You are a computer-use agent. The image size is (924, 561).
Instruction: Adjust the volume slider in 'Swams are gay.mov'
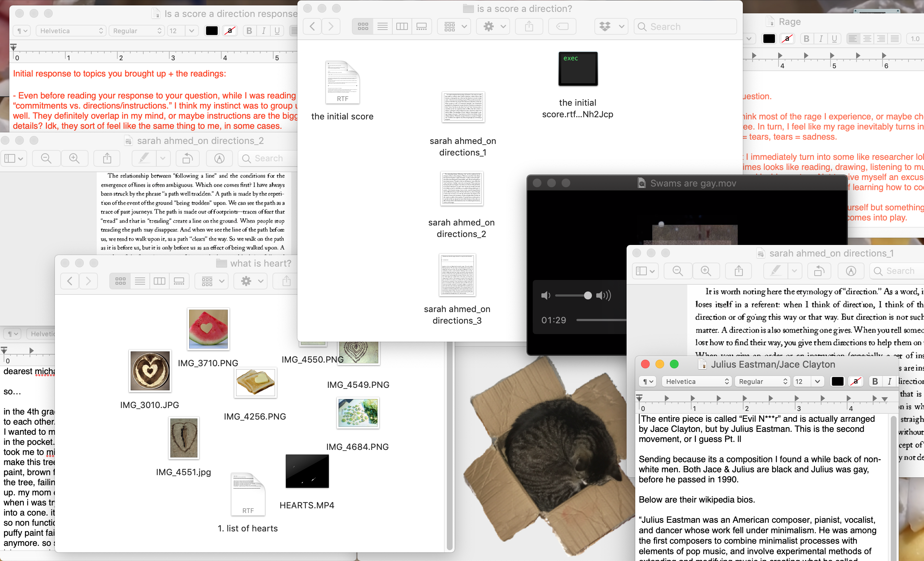[x=574, y=296]
